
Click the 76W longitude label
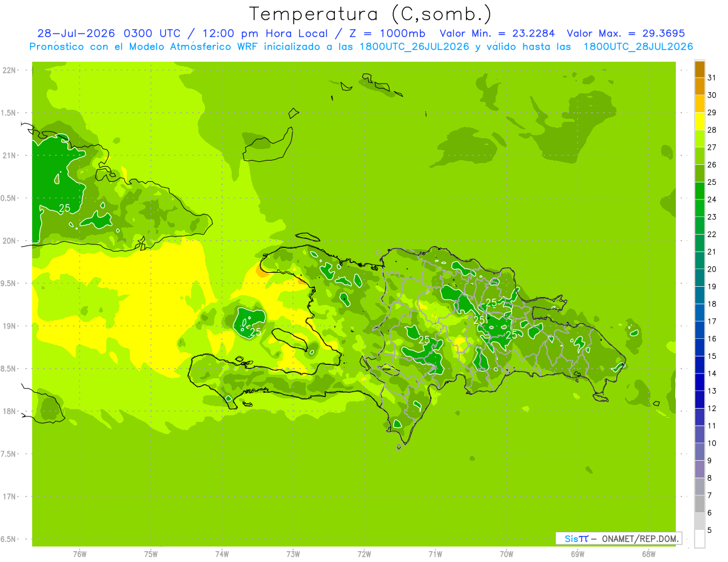pos(79,554)
